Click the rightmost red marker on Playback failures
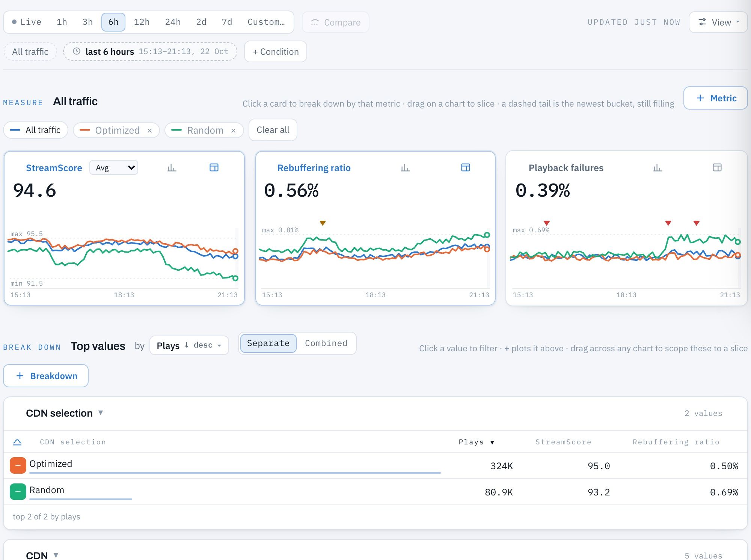 (x=697, y=223)
